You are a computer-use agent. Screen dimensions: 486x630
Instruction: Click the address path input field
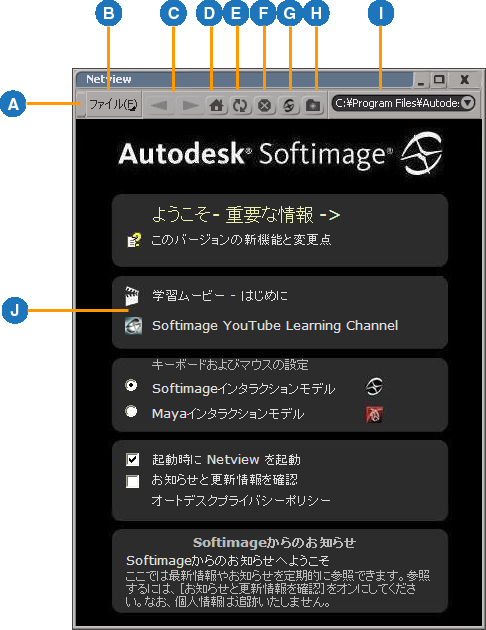(397, 103)
